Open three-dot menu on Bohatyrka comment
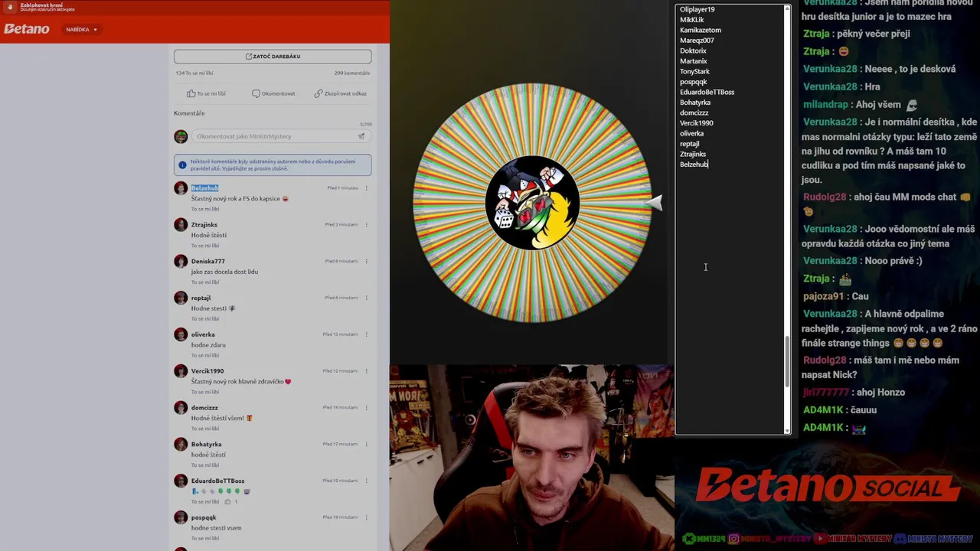Screen dimensions: 980x551 366,444
